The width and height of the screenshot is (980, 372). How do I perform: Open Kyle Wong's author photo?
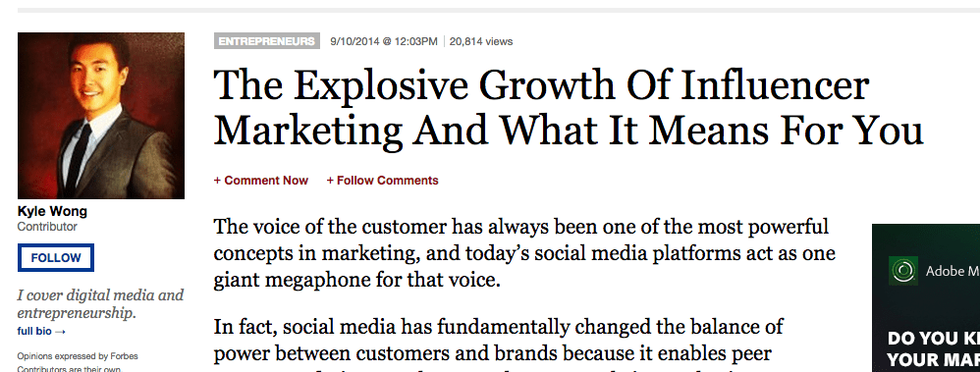tap(101, 116)
